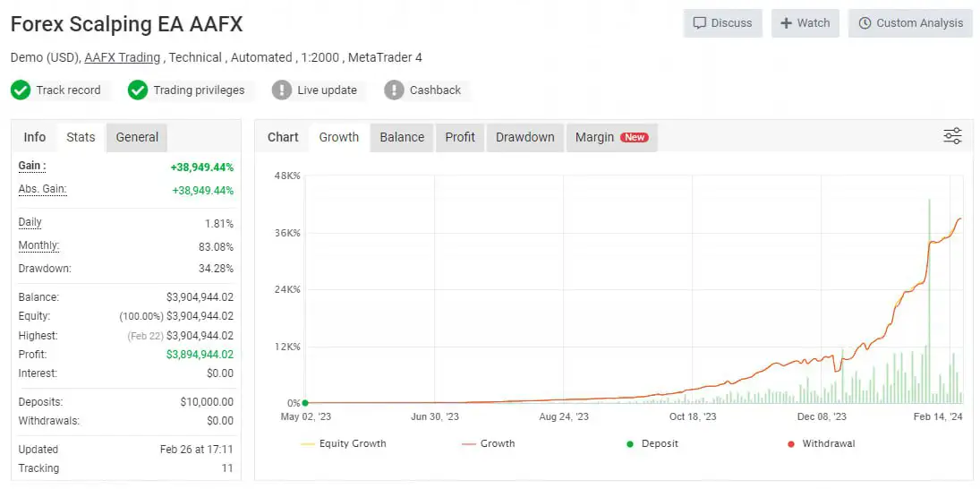Open the General tab
This screenshot has width=980, height=489.
pos(137,137)
